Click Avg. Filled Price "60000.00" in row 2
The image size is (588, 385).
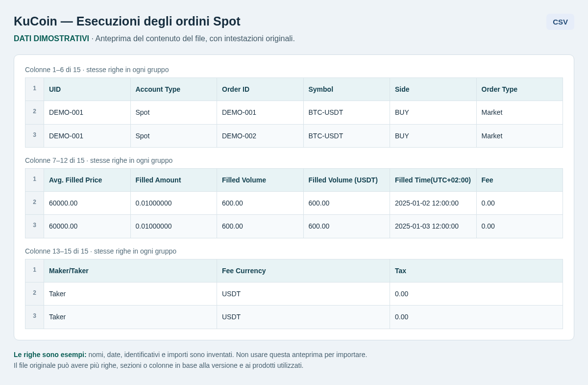[87, 203]
